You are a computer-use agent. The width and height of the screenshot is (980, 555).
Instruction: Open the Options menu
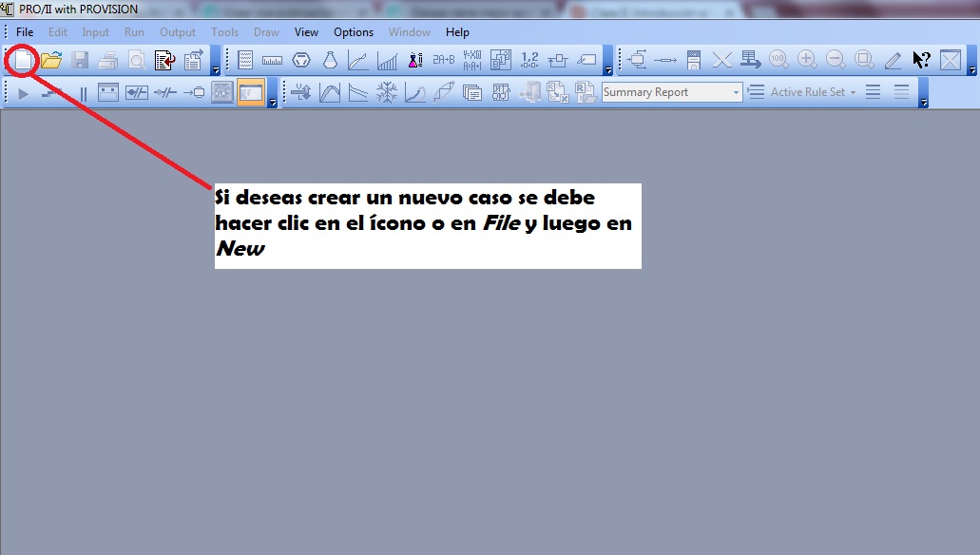353,31
